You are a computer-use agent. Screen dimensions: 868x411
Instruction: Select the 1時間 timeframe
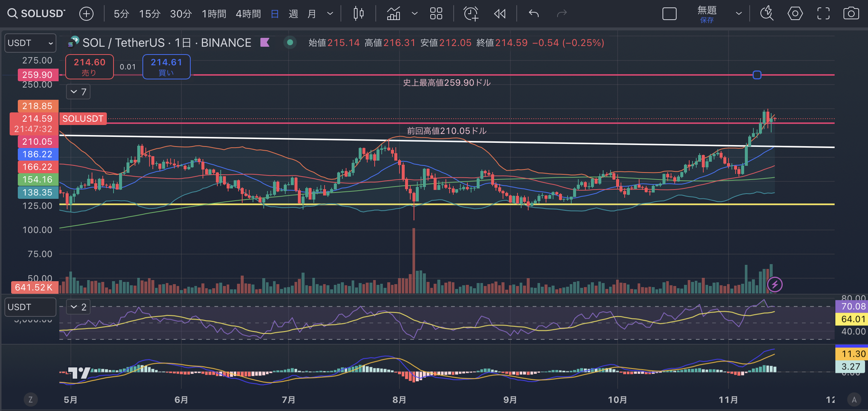214,14
